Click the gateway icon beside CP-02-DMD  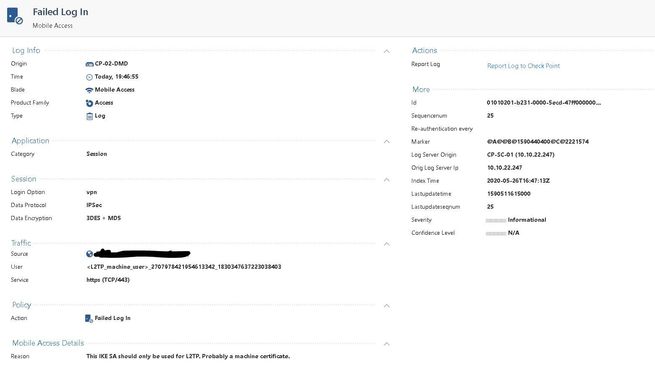(x=89, y=64)
